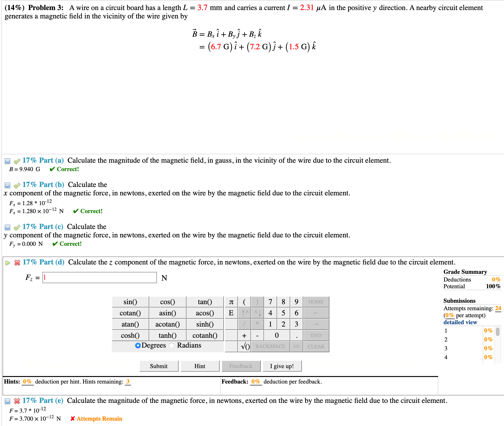This screenshot has height=426, width=504.
Task: Collapse Part (e) using its expander icon
Action: (7, 401)
